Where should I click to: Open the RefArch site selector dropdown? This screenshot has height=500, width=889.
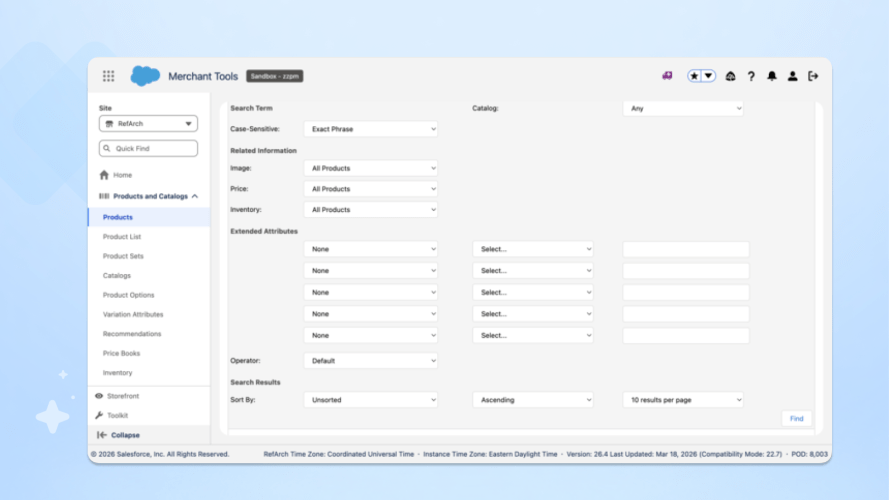pos(149,124)
